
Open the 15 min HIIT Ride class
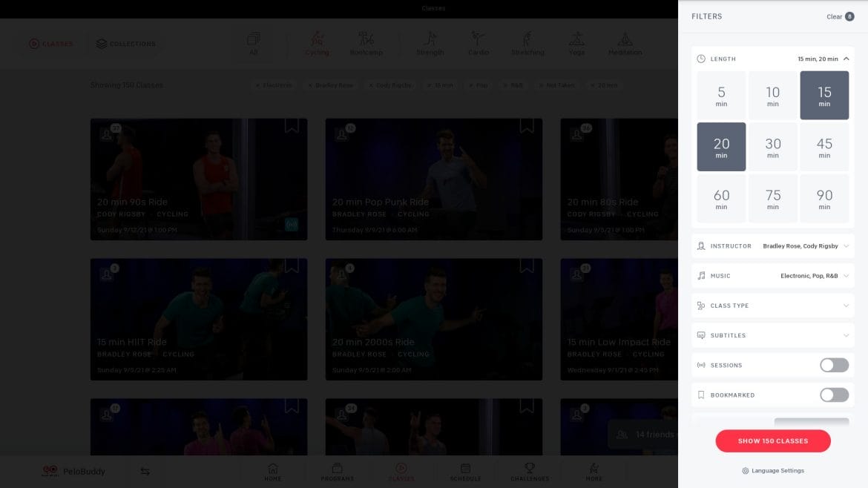coord(199,319)
